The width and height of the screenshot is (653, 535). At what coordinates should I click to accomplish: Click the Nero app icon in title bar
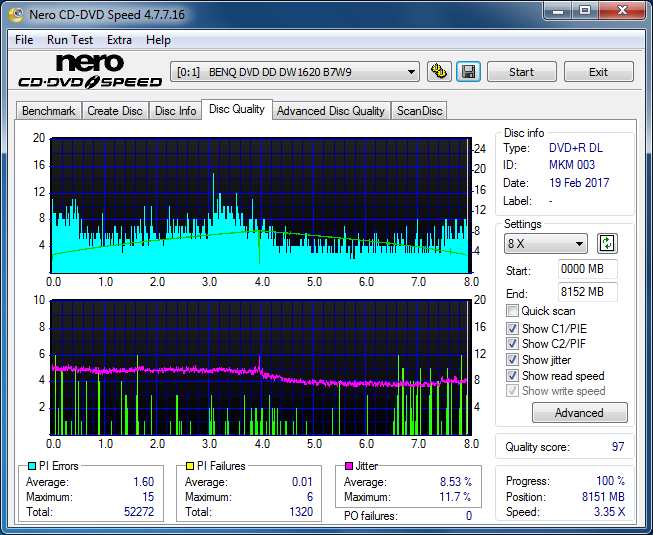(16, 15)
